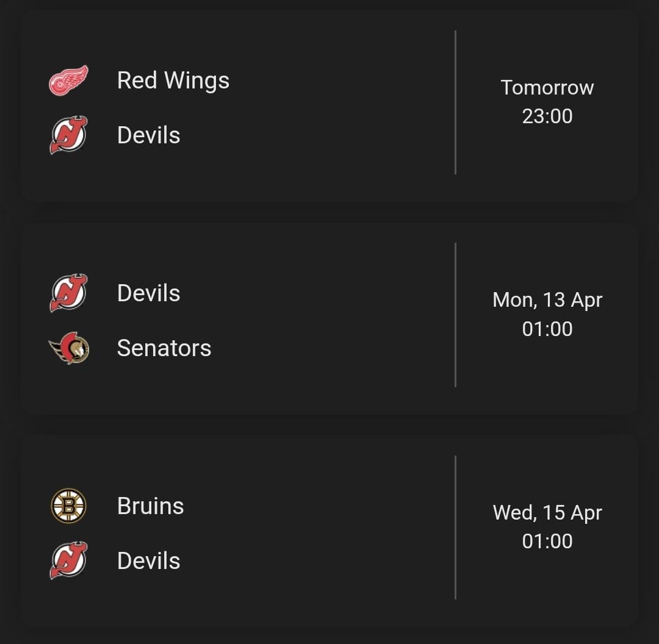The height and width of the screenshot is (644, 659).
Task: Click Devils name under Red Wings
Action: [x=149, y=135]
